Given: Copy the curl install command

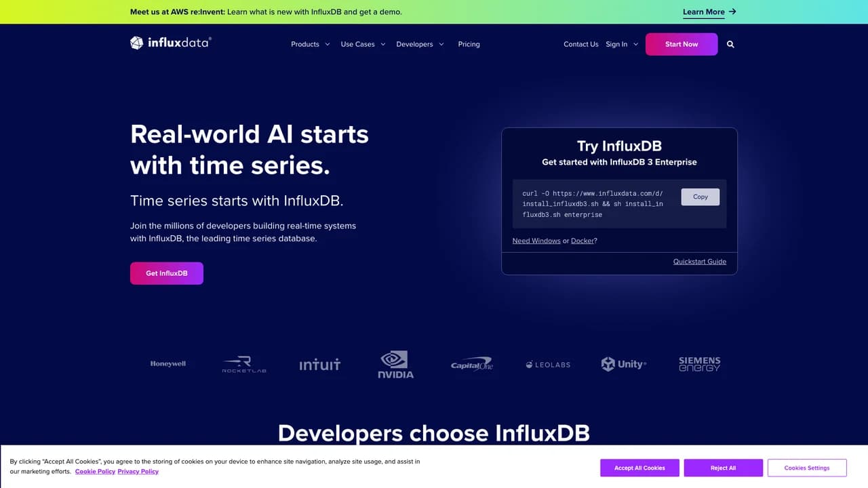Looking at the screenshot, I should pos(701,197).
